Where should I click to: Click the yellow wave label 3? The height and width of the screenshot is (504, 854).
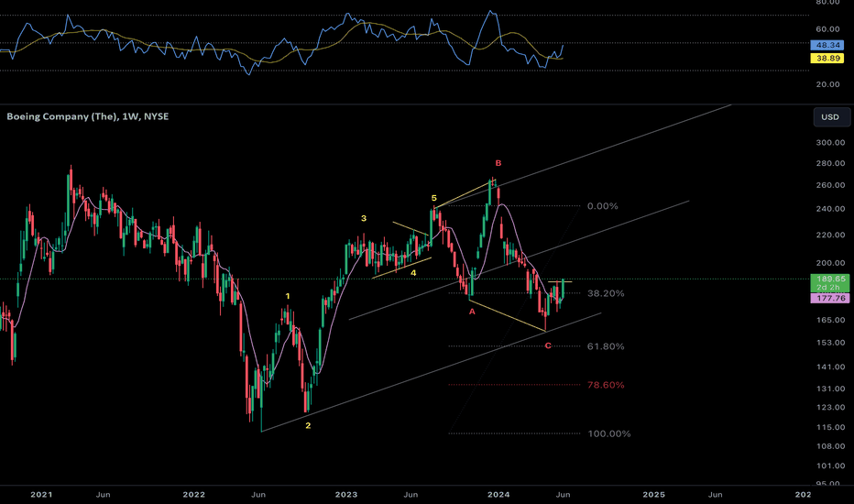[364, 218]
